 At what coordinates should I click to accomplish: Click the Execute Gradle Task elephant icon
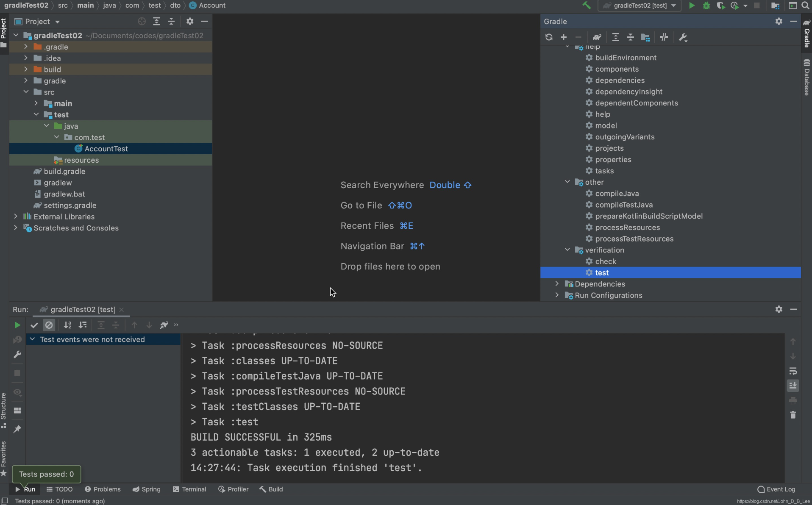coord(597,37)
